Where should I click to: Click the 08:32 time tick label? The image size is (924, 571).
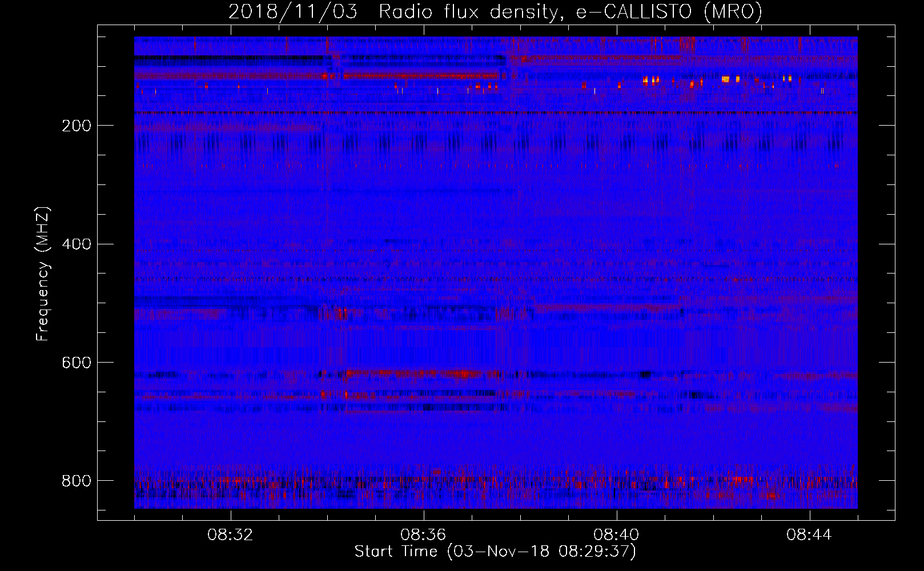coord(231,535)
